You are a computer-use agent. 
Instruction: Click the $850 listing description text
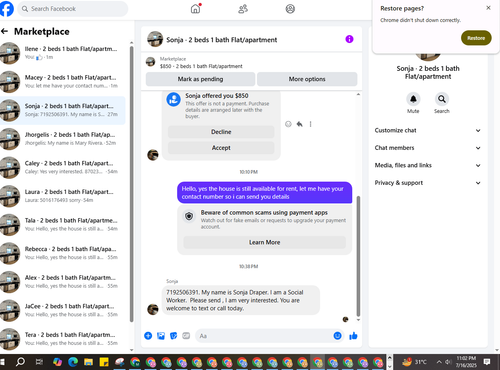click(201, 66)
